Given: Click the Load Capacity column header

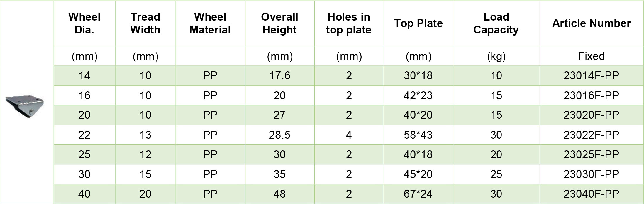Looking at the screenshot, I should coord(496,23).
